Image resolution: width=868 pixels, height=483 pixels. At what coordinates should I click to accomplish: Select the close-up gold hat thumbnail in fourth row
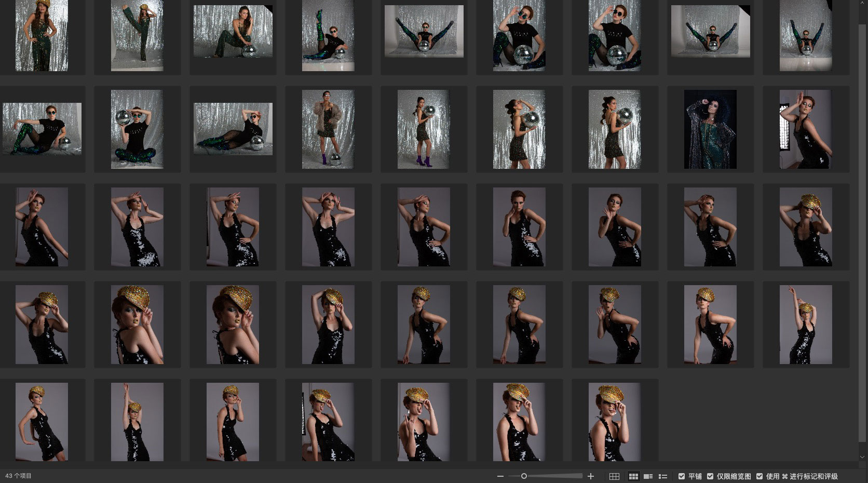(x=137, y=325)
